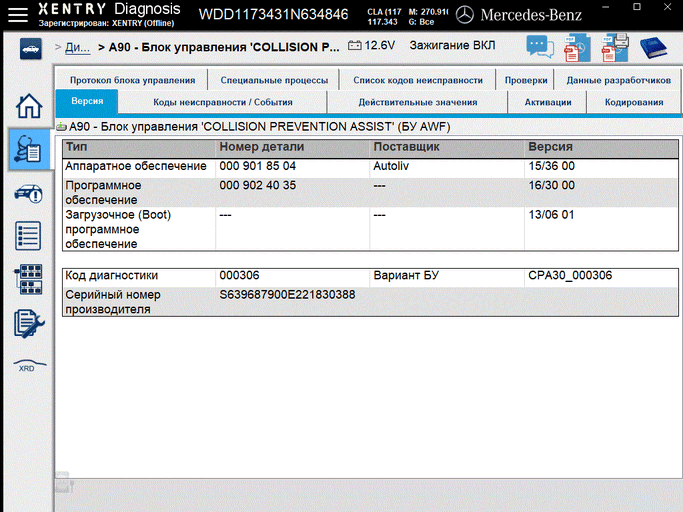Open the chat feedback speech bubble icon
Viewport: 683px width, 512px height.
[540, 47]
